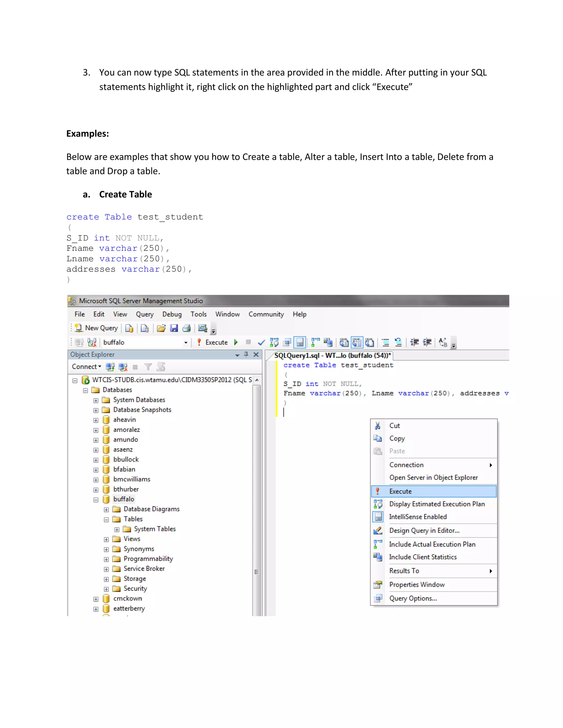Click the Cancel Executing Query stop square
Screen dimensions: 563x728
coord(248,342)
